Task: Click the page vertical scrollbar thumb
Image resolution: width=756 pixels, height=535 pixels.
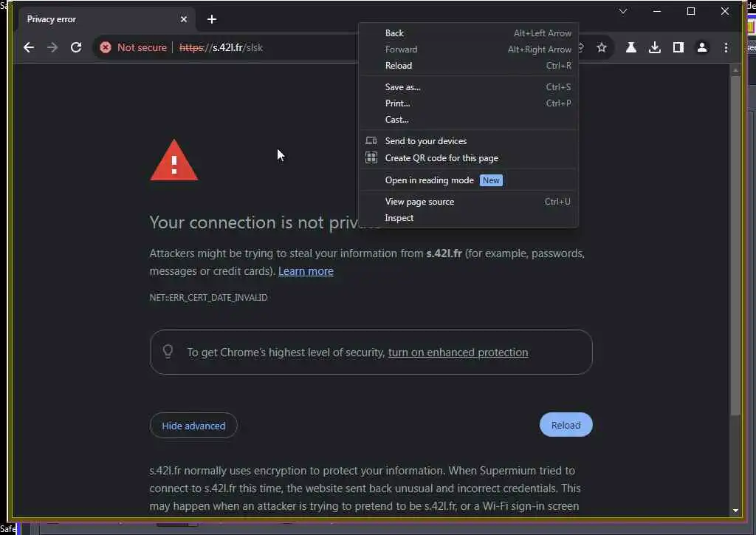Action: pyautogui.click(x=735, y=246)
